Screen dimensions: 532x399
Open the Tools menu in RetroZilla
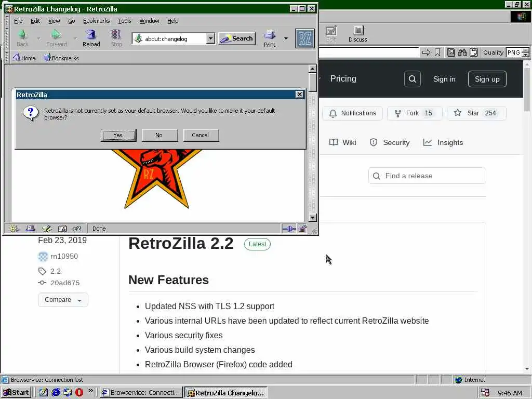(125, 21)
